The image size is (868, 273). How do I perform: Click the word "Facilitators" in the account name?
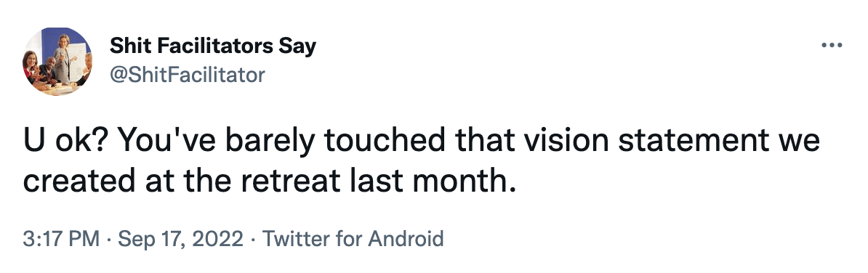[x=214, y=46]
